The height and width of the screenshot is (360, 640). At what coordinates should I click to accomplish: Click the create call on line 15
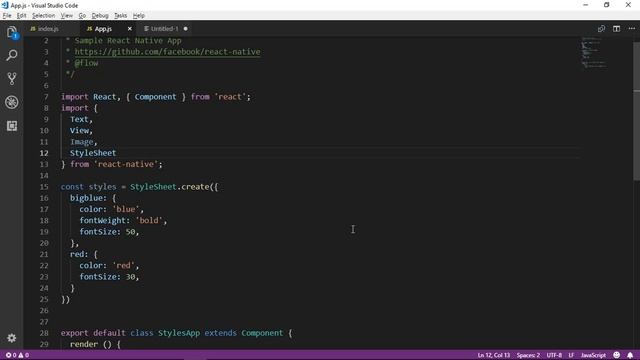tap(196, 187)
